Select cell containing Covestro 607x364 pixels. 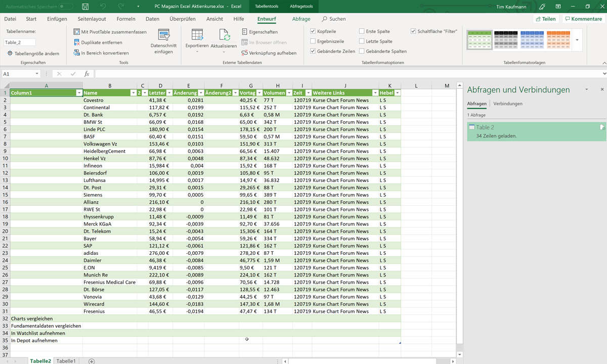[110, 100]
